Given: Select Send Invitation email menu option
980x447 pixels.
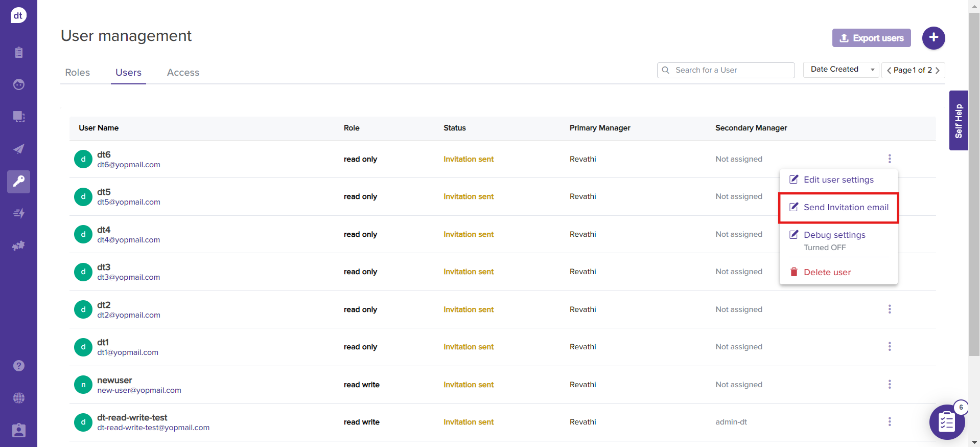Looking at the screenshot, I should point(846,208).
